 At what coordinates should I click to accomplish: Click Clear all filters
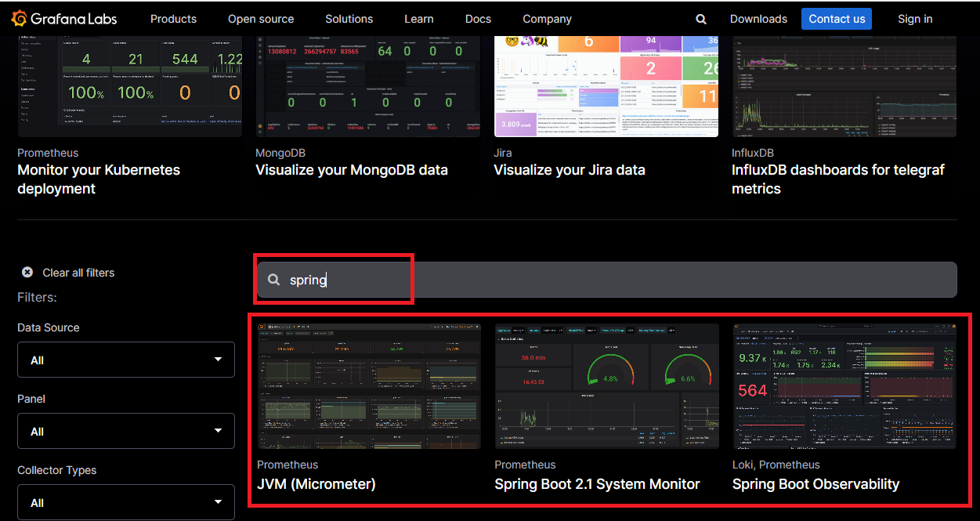(x=78, y=273)
